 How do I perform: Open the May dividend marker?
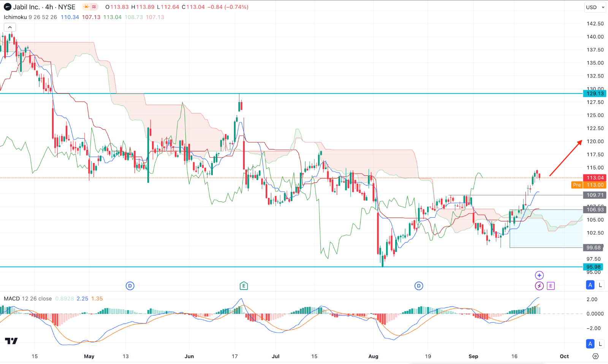coord(130,286)
